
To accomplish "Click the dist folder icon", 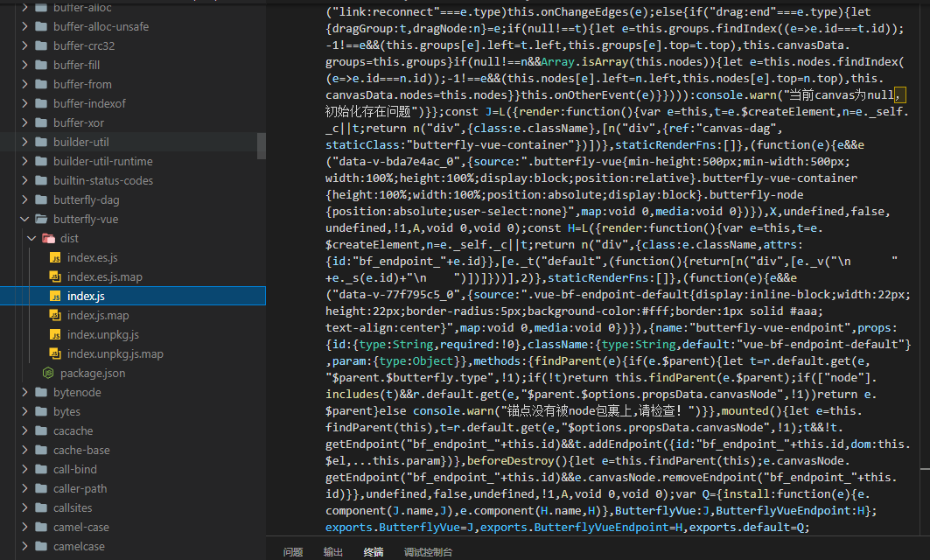I will click(x=48, y=239).
